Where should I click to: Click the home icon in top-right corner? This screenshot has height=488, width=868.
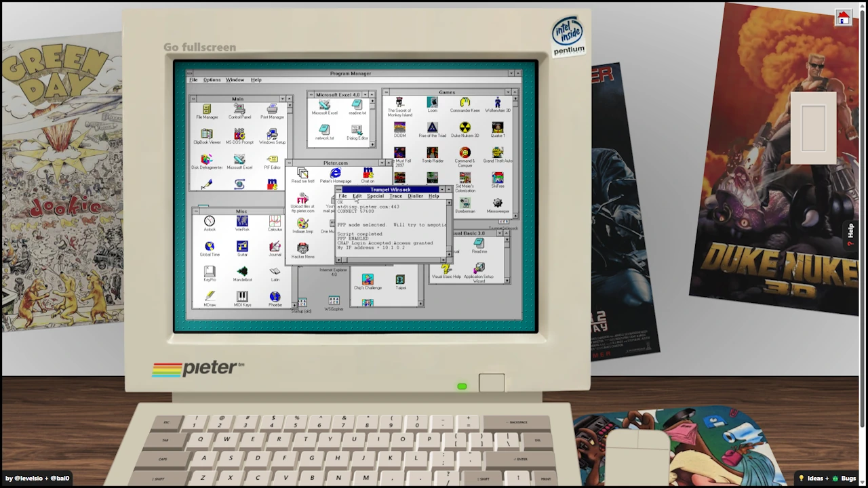click(x=843, y=18)
